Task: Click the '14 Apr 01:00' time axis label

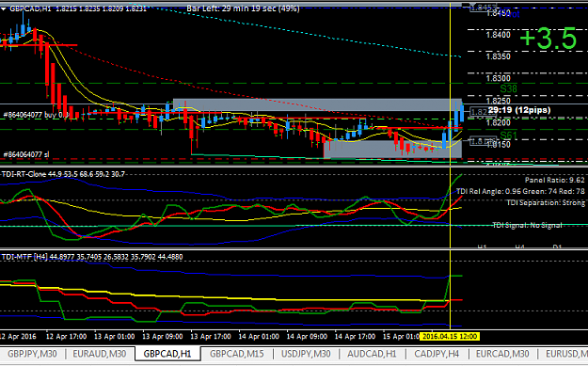Action: (x=259, y=337)
